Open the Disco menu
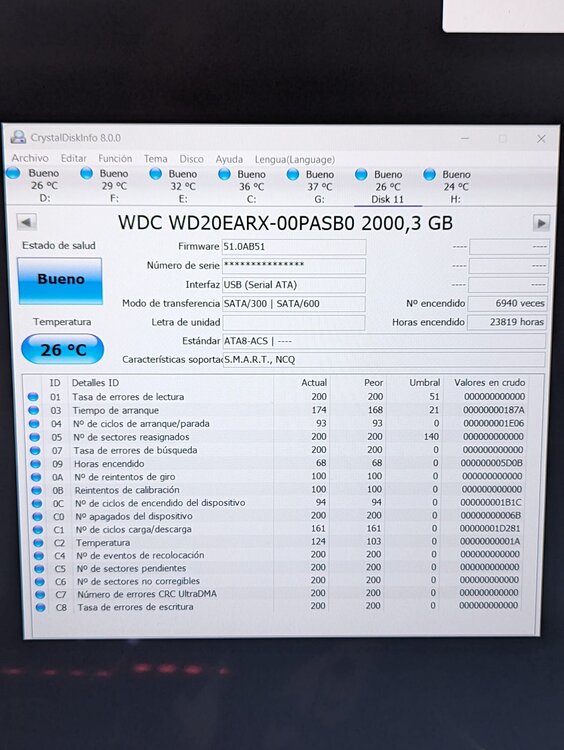 (191, 159)
